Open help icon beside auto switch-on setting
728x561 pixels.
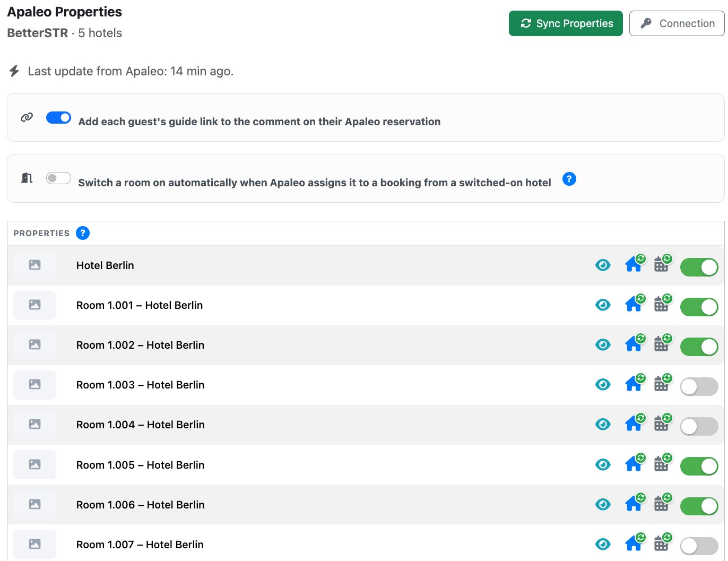pos(569,179)
